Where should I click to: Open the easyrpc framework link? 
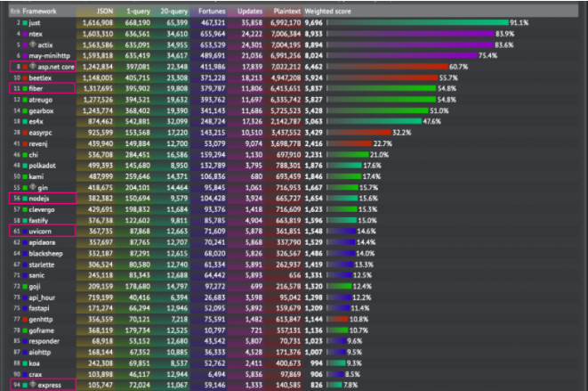tap(41, 133)
